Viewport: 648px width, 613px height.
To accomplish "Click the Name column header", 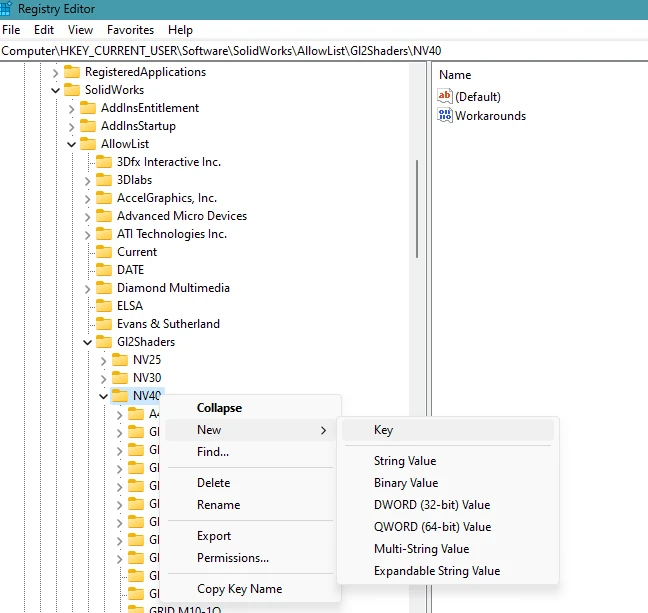I will click(x=455, y=75).
